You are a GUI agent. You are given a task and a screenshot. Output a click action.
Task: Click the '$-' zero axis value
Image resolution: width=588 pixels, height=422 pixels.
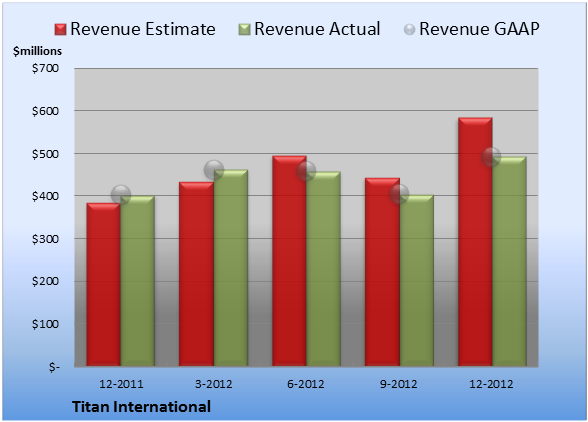(54, 367)
